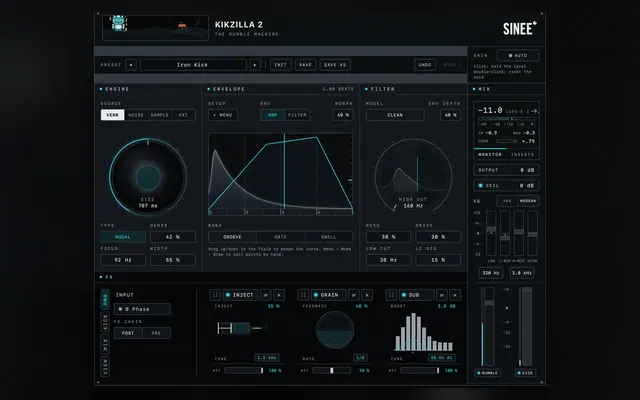Click the SUB wet slider
The height and width of the screenshot is (400, 640).
(x=420, y=371)
